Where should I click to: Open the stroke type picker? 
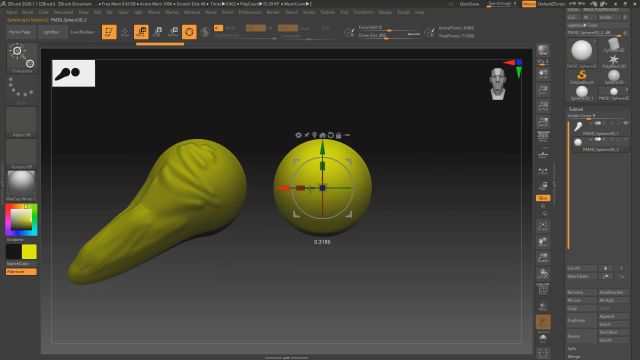[x=21, y=91]
